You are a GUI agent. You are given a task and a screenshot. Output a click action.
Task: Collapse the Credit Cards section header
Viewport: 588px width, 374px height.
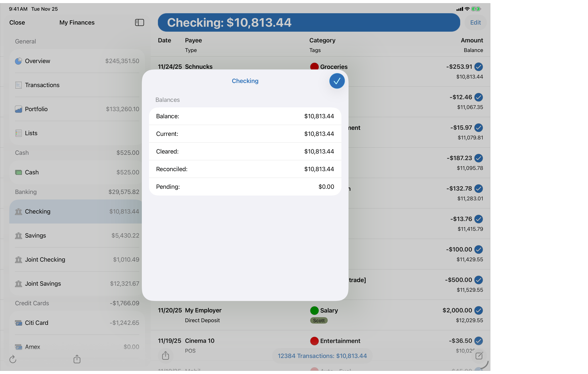pos(32,303)
